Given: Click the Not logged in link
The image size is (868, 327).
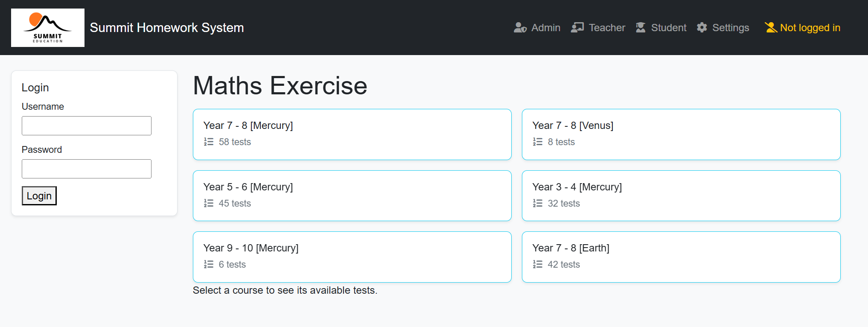Looking at the screenshot, I should [810, 28].
